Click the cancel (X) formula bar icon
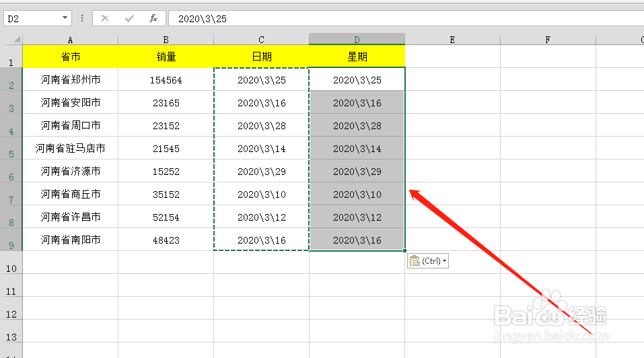Screen dimensions: 644x358 (105, 18)
